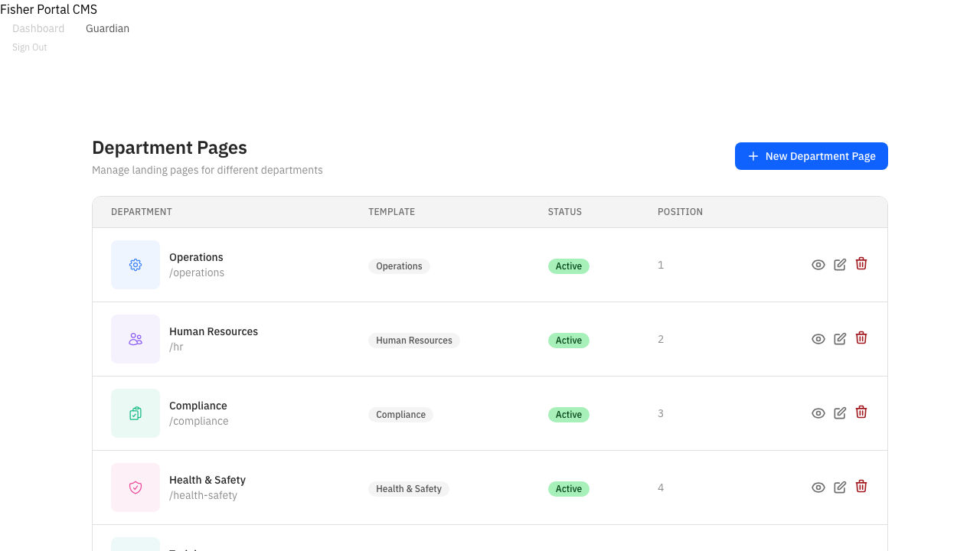
Task: Click the New Department Page button
Action: (x=811, y=156)
